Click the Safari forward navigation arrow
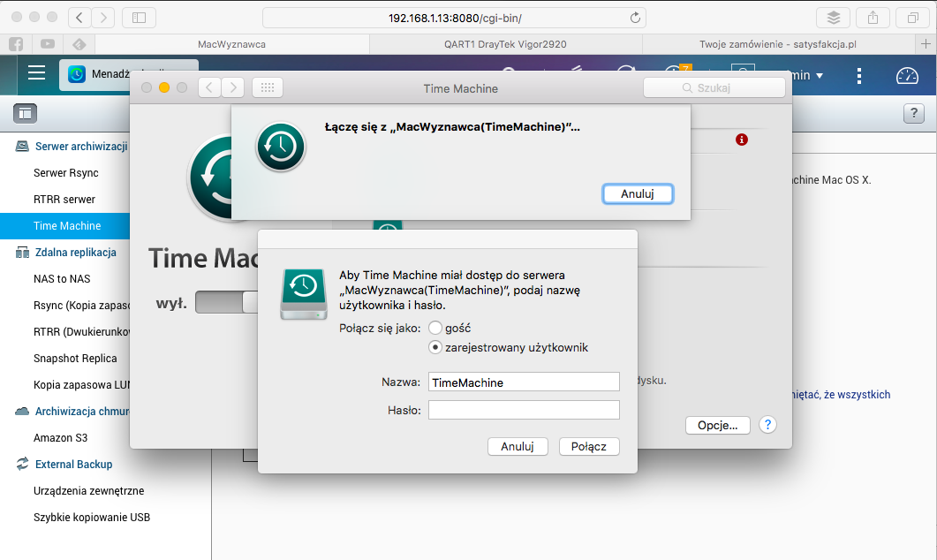Screen dimensions: 937x560 103,18
